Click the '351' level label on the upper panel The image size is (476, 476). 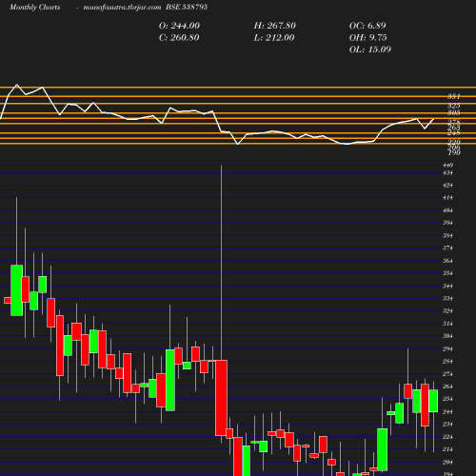tap(454, 96)
